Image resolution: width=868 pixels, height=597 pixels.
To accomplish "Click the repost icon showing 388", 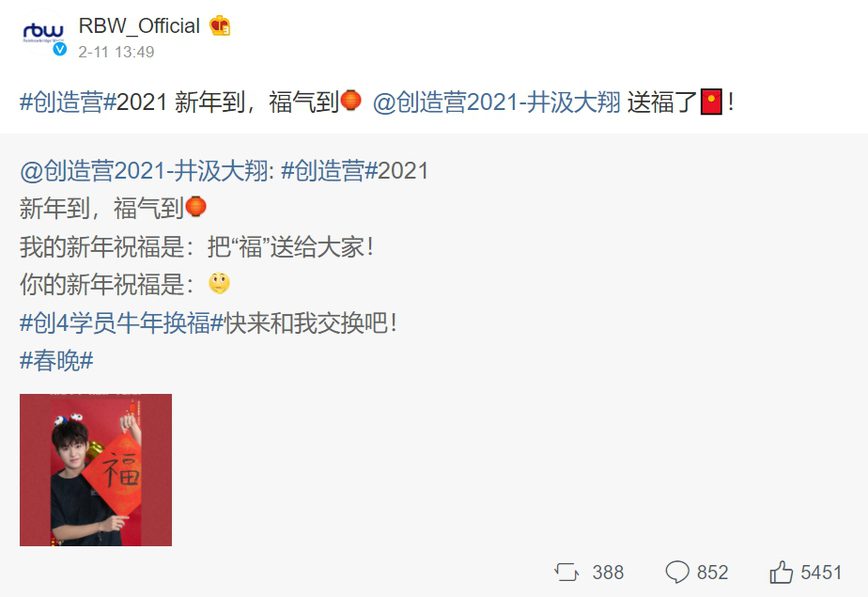I will (x=566, y=572).
